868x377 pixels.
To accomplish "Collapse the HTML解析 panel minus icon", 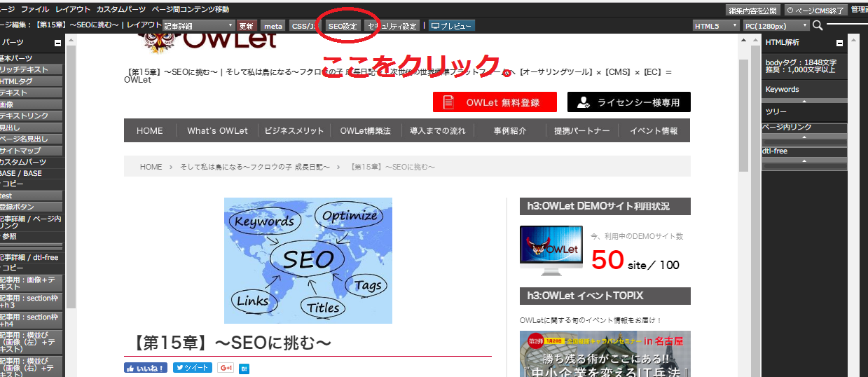I will click(x=839, y=43).
